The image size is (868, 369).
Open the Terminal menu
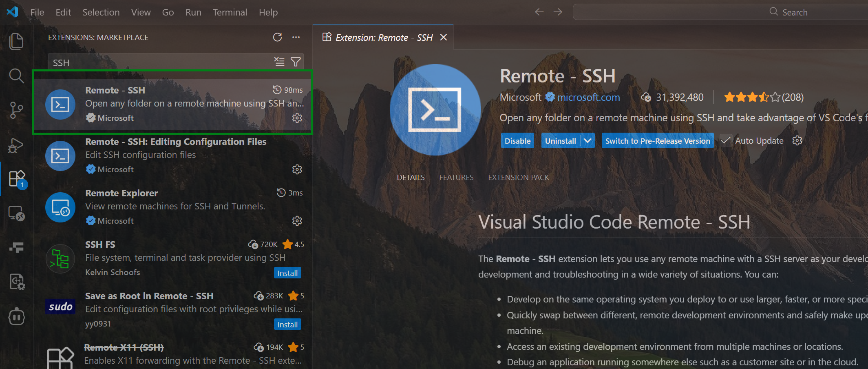click(x=230, y=12)
